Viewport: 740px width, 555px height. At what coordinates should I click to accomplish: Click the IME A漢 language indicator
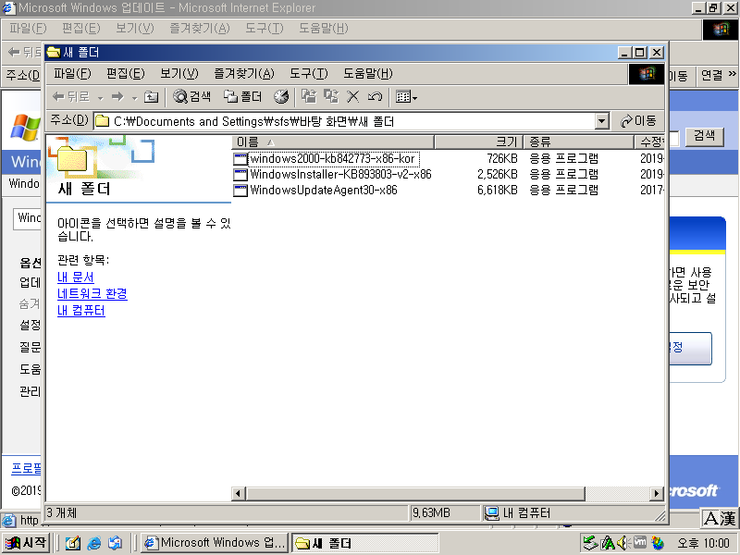719,518
